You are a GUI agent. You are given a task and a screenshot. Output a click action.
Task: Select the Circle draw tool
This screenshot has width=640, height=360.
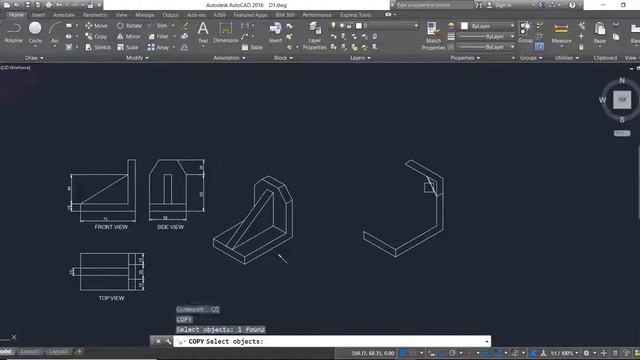click(x=35, y=33)
